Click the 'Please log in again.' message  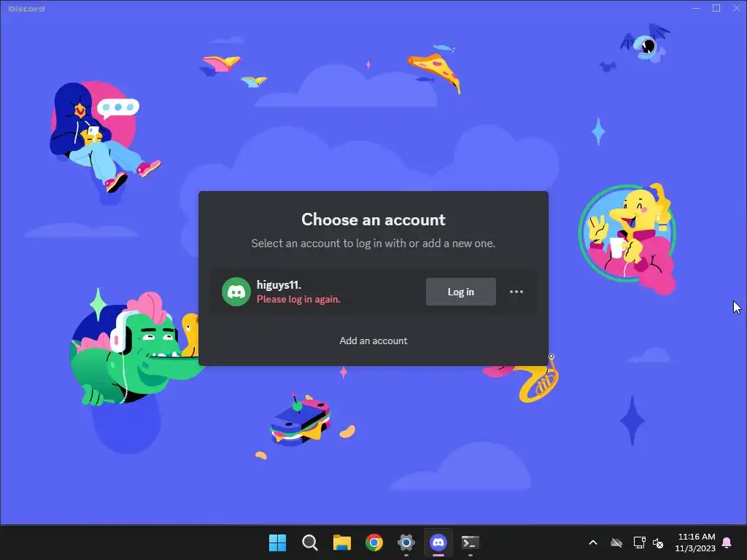298,300
